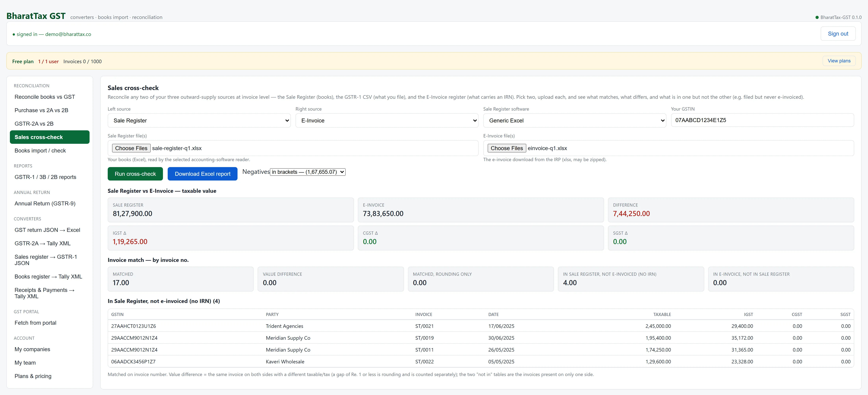Click the IGST delta value 1,19,265.00
868x395 pixels.
130,242
